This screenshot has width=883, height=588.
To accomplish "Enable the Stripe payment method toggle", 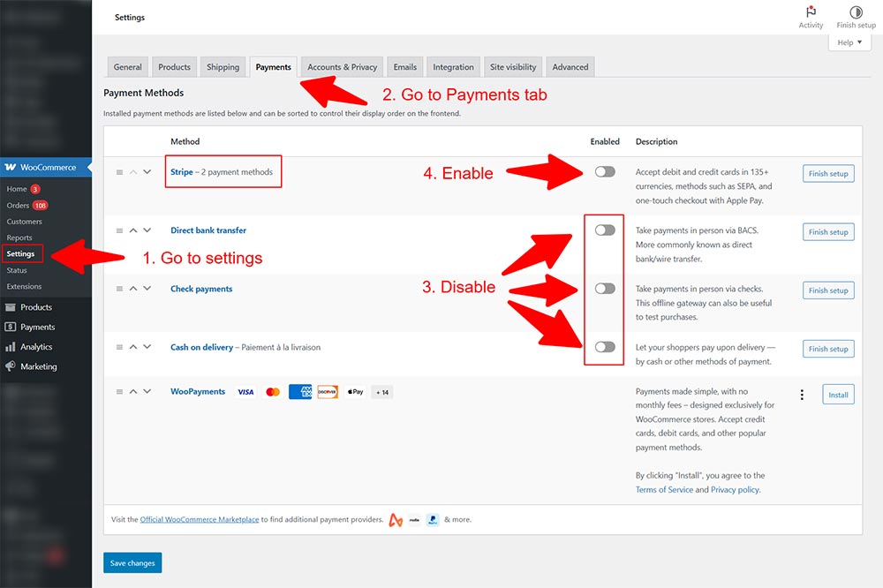I will coord(605,172).
